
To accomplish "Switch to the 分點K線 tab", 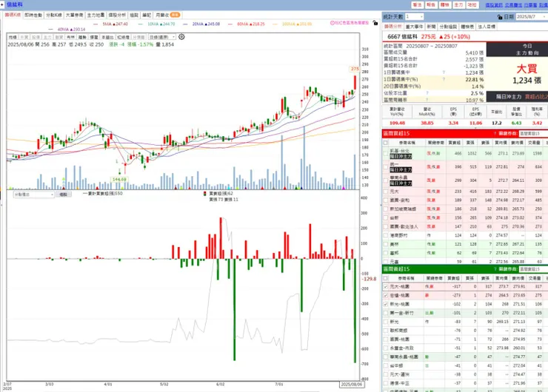I will coord(54,15).
